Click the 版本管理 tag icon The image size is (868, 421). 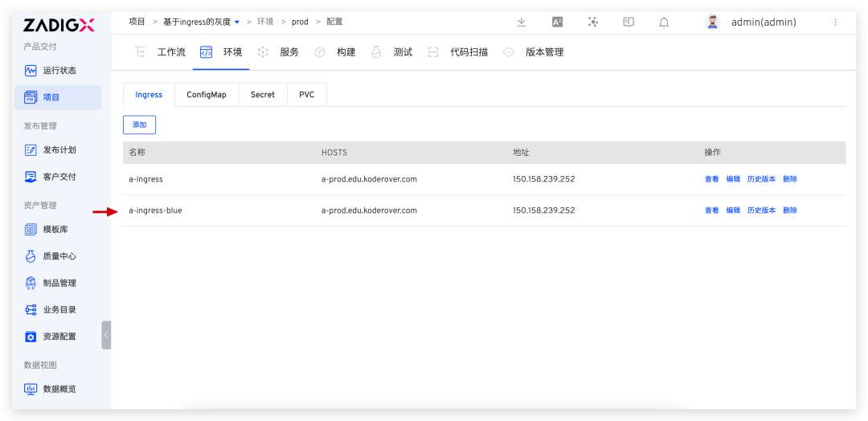[x=509, y=52]
